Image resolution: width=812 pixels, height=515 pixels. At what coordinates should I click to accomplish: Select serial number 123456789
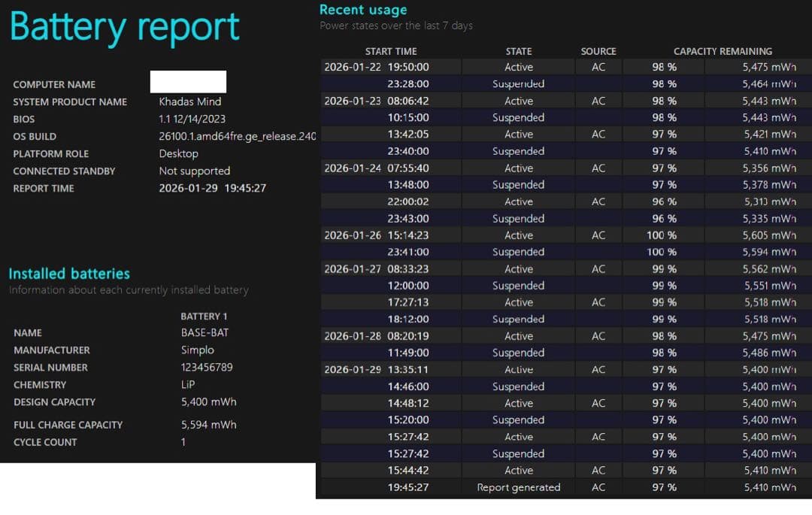[208, 367]
